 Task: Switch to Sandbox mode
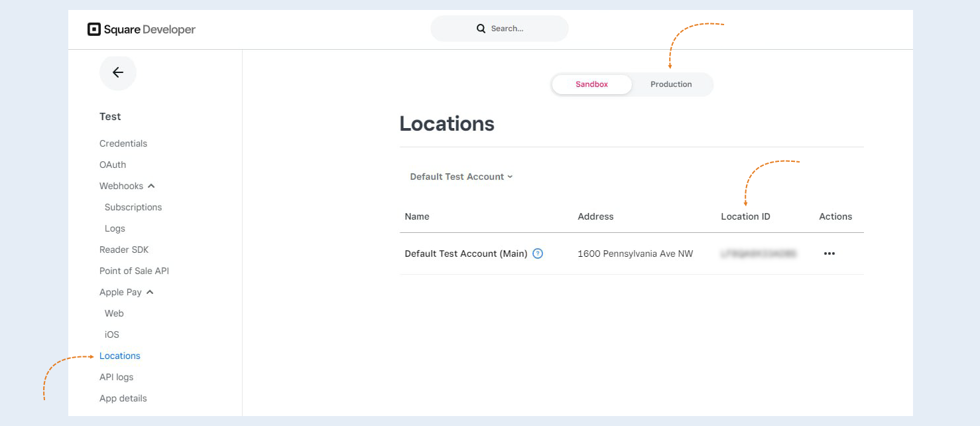point(591,84)
